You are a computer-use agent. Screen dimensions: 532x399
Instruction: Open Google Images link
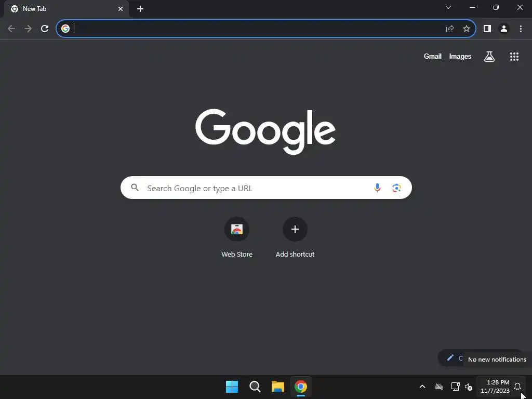(460, 56)
